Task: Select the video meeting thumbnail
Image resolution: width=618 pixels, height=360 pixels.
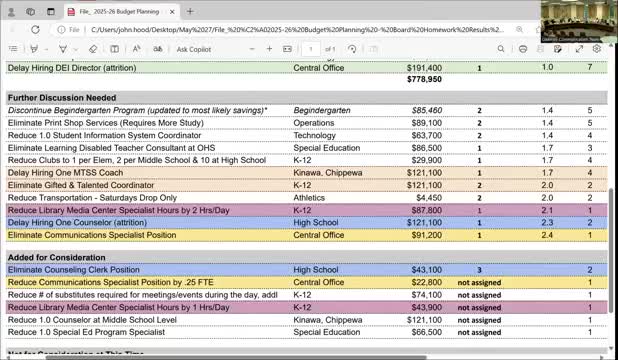Action: click(579, 21)
